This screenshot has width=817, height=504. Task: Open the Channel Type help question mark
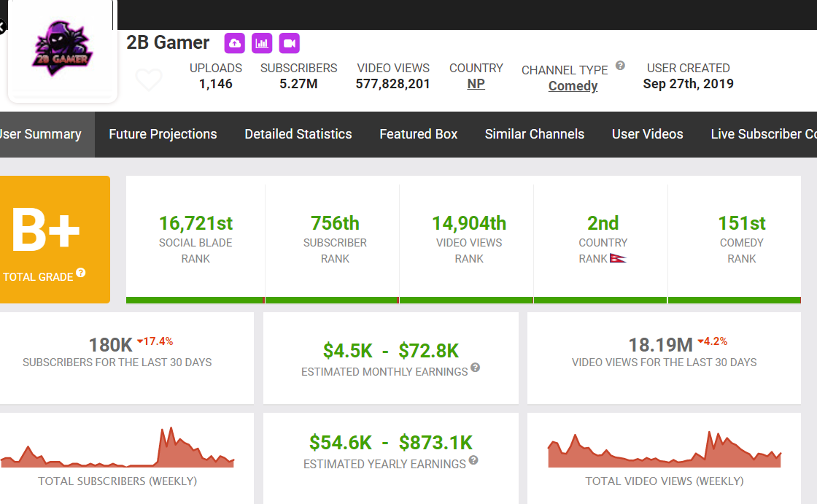pyautogui.click(x=620, y=66)
